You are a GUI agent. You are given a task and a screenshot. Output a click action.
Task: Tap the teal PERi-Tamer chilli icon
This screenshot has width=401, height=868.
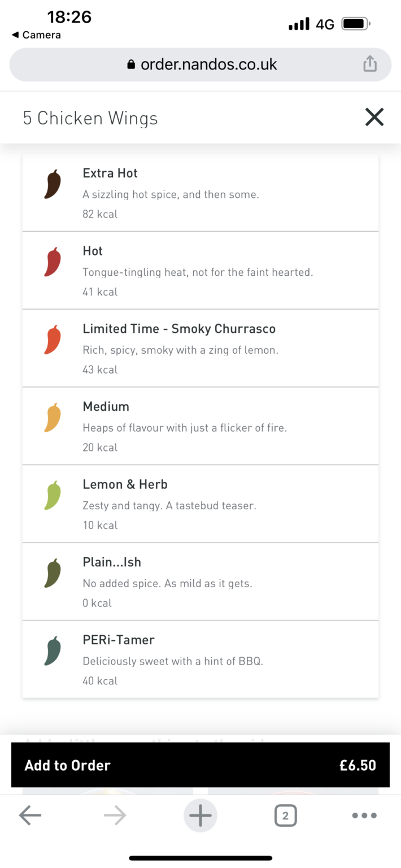[53, 652]
